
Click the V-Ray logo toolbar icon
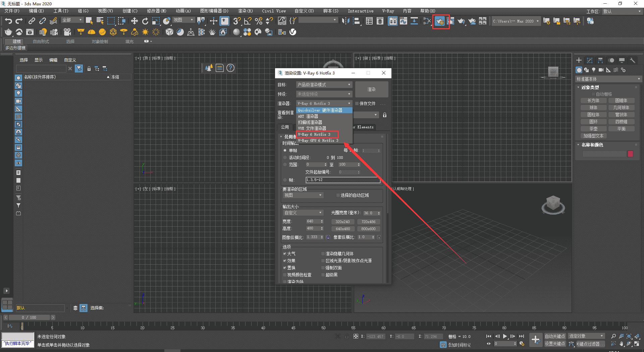[x=293, y=32]
